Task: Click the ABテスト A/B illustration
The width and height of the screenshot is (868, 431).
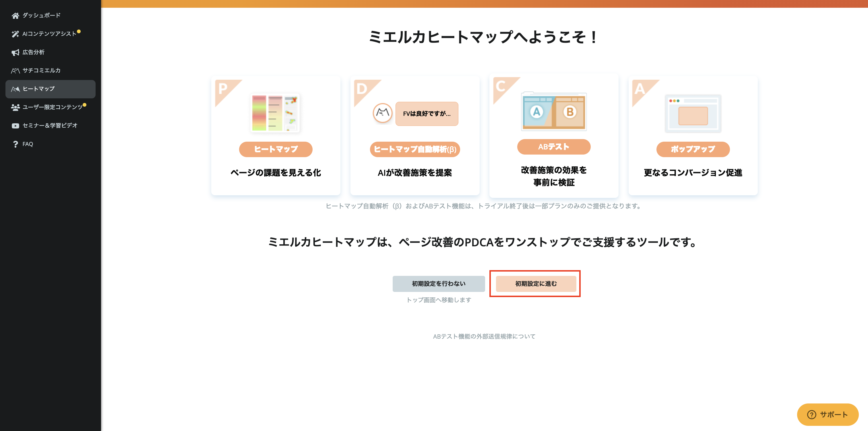Action: [554, 112]
